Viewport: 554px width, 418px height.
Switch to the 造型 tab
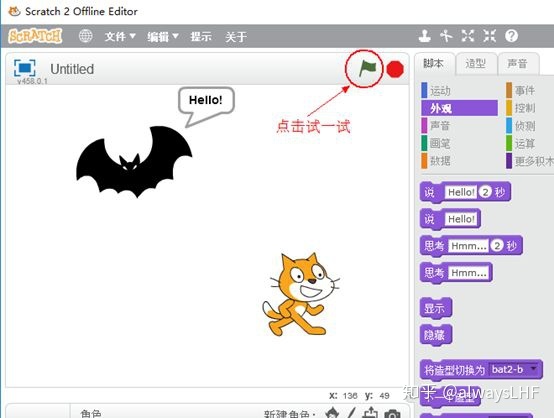point(476,64)
